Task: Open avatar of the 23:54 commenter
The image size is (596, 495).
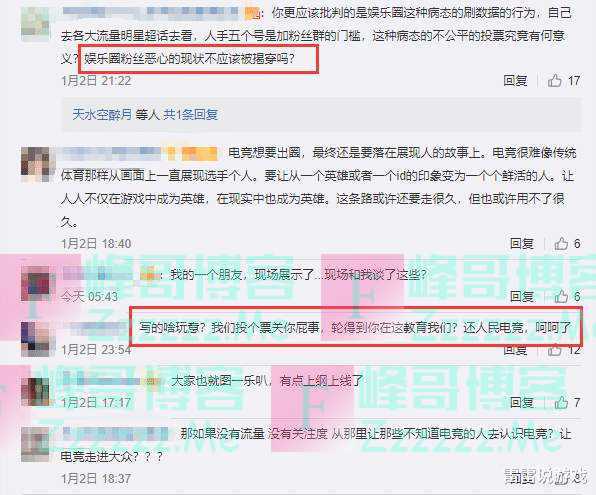Action: point(36,340)
